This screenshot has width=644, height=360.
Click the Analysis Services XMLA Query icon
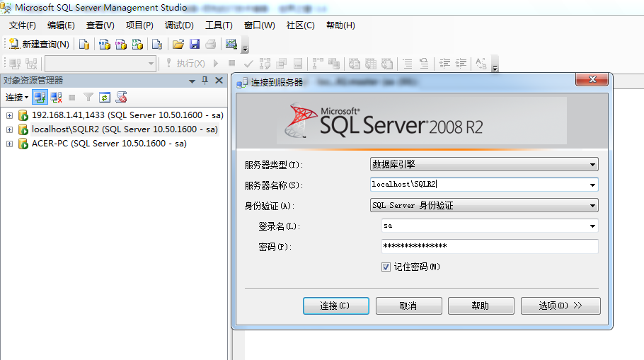click(137, 44)
